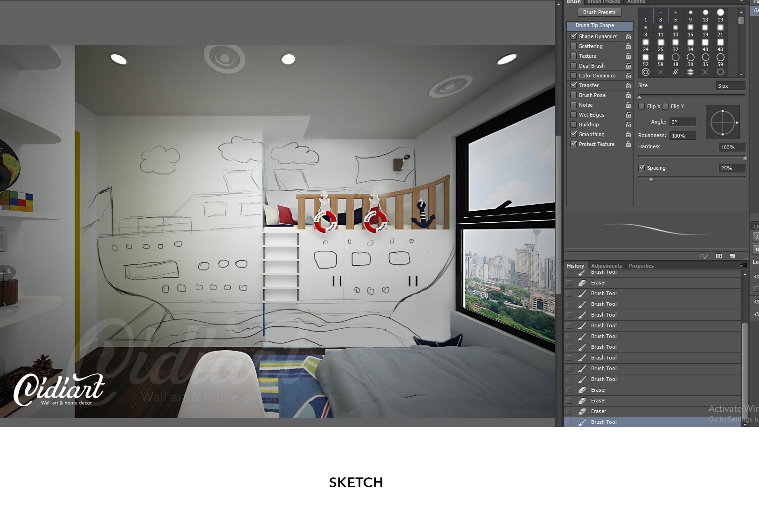Click the brush angle and roundness dial
This screenshot has height=532, width=759.
(x=723, y=123)
